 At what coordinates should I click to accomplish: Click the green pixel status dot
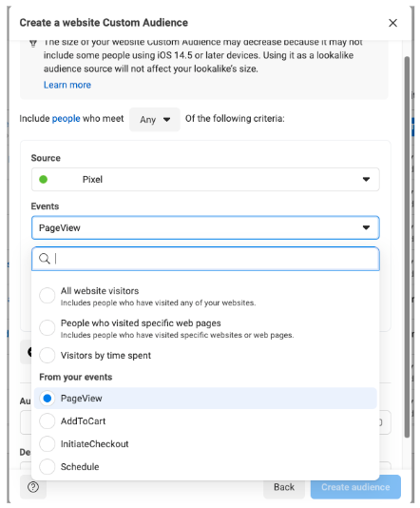43,179
